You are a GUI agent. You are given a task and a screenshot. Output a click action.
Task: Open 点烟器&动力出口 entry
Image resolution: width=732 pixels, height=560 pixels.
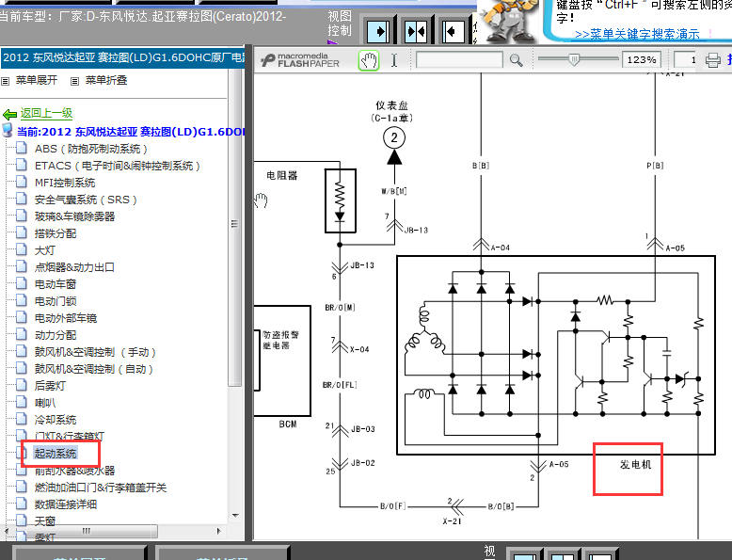point(74,267)
